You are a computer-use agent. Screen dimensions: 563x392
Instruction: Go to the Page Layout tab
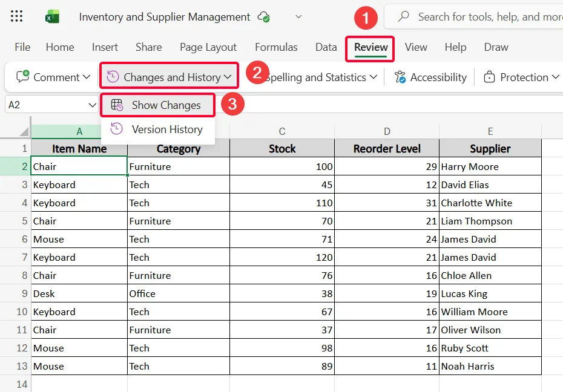(x=208, y=47)
